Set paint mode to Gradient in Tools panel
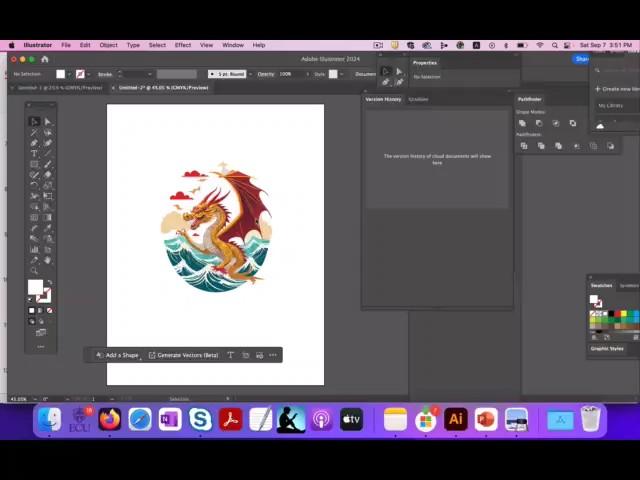 40,311
